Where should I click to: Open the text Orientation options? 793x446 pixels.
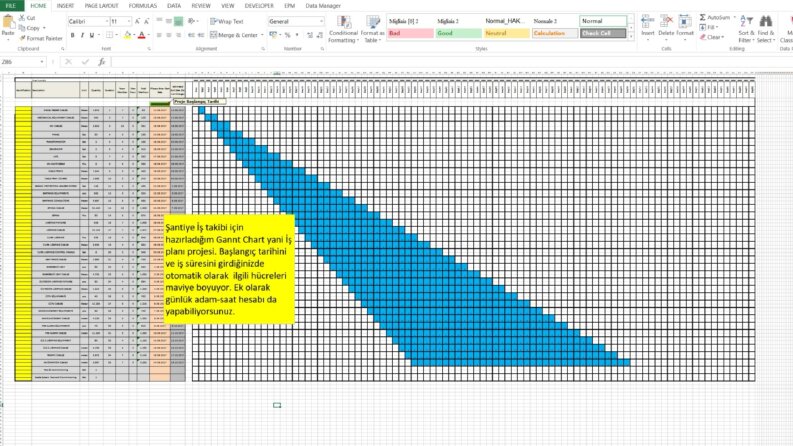point(192,21)
